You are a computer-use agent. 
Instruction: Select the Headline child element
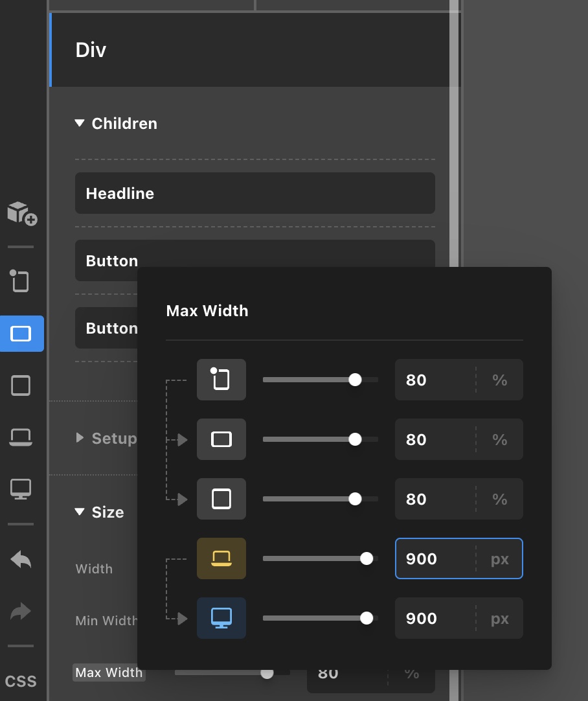(254, 193)
